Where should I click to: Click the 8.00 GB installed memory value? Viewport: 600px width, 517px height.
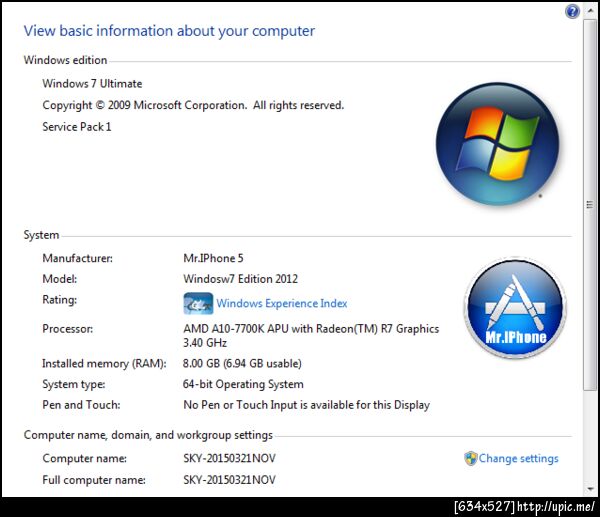tap(242, 363)
